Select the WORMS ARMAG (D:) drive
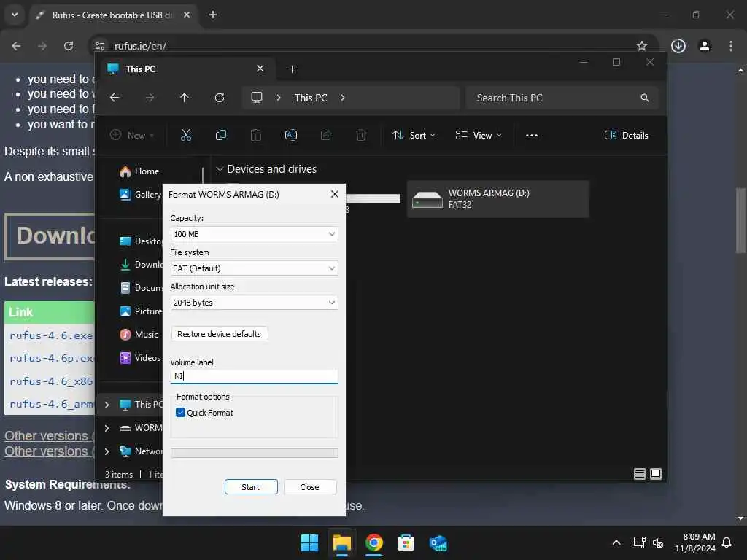The image size is (747, 560). tap(498, 199)
